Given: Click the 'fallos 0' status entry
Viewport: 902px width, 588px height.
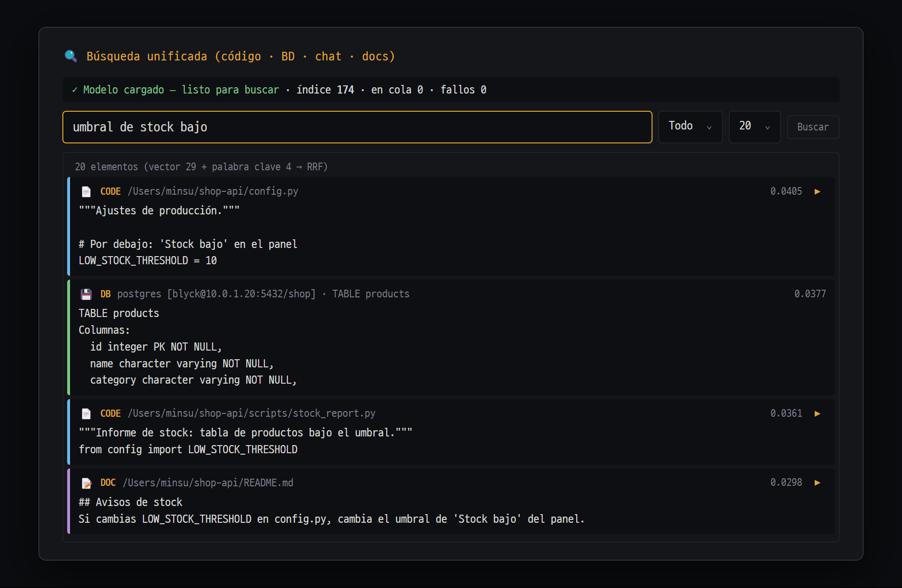Looking at the screenshot, I should tap(463, 90).
